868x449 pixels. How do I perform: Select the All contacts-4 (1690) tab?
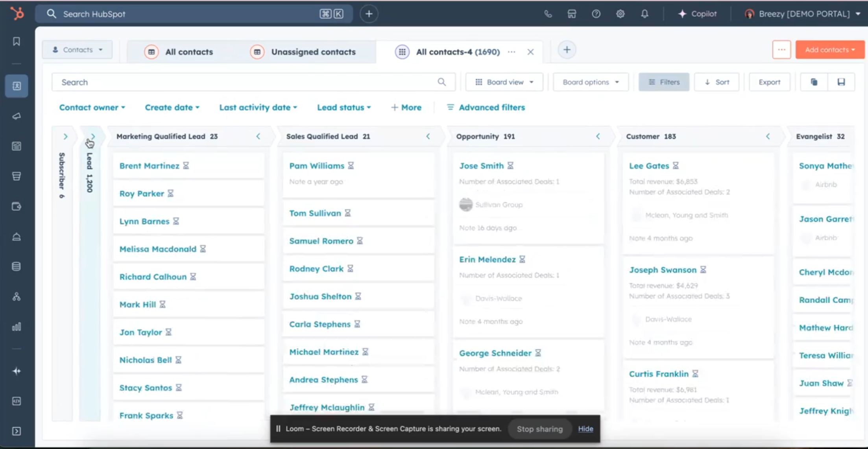pyautogui.click(x=458, y=52)
